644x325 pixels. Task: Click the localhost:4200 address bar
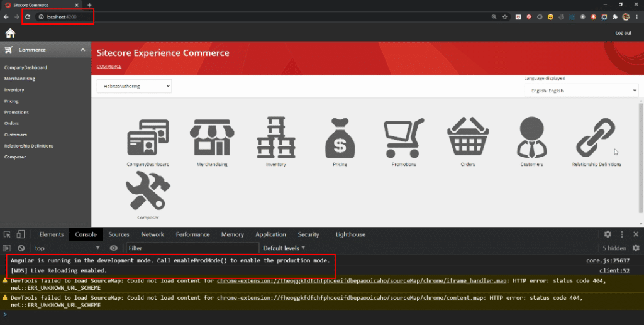263,17
